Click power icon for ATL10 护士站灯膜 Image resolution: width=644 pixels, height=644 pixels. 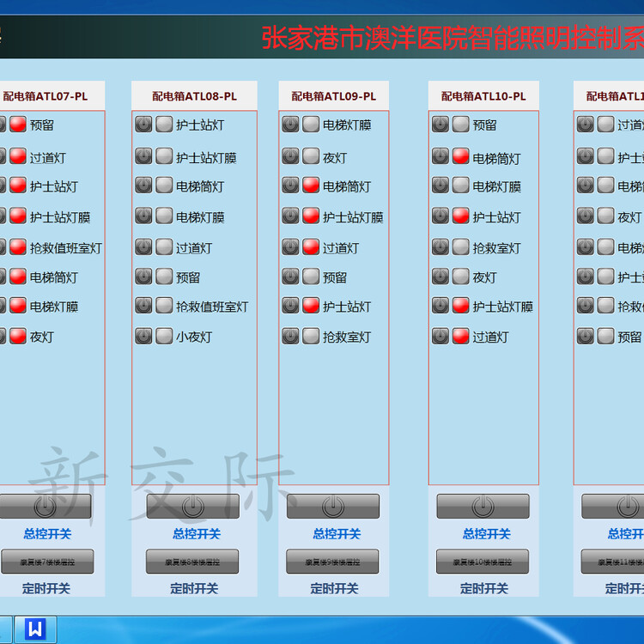point(440,306)
